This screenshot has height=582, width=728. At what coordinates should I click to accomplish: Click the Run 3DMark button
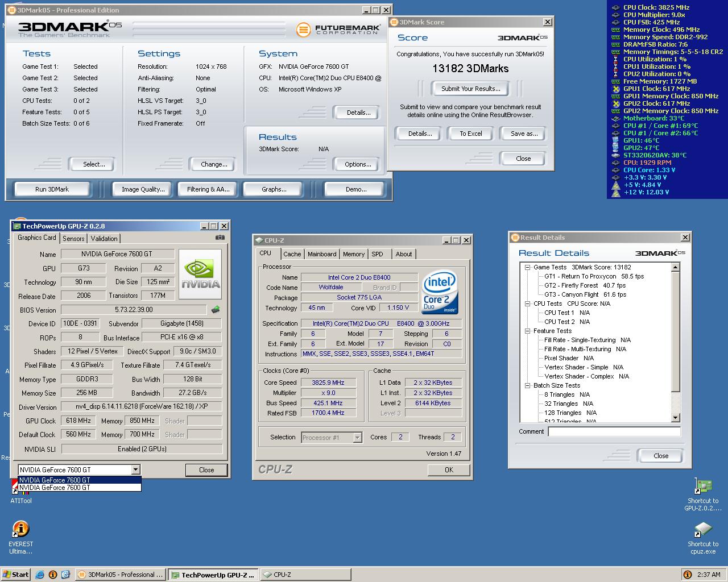[x=52, y=189]
